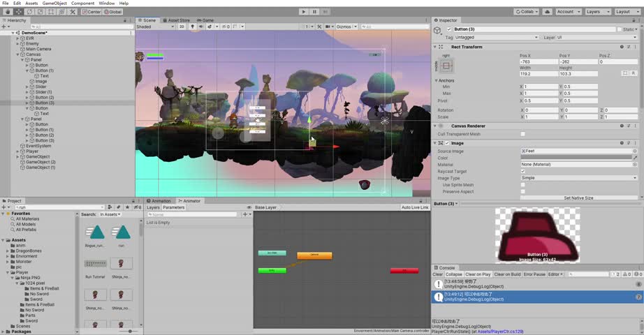Image resolution: width=644 pixels, height=335 pixels.
Task: Open the scene camera settings icon
Action: pos(329,27)
